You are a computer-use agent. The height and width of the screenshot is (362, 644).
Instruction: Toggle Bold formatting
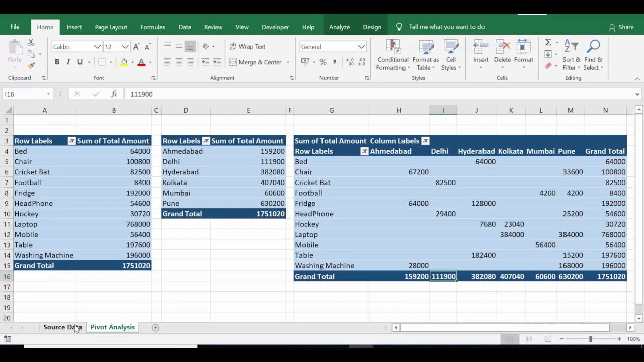(x=57, y=62)
